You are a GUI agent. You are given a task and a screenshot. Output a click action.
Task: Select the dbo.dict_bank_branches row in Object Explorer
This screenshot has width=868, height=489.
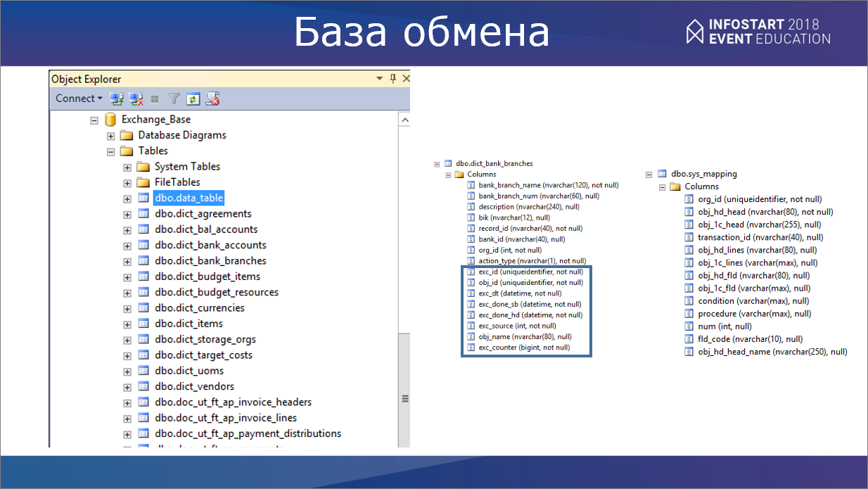pyautogui.click(x=210, y=261)
